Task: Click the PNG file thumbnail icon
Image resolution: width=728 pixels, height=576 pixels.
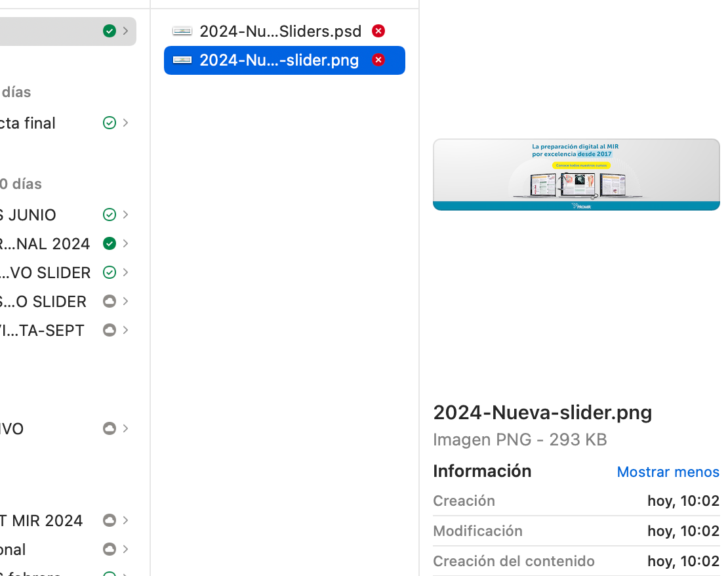Action: click(x=182, y=60)
